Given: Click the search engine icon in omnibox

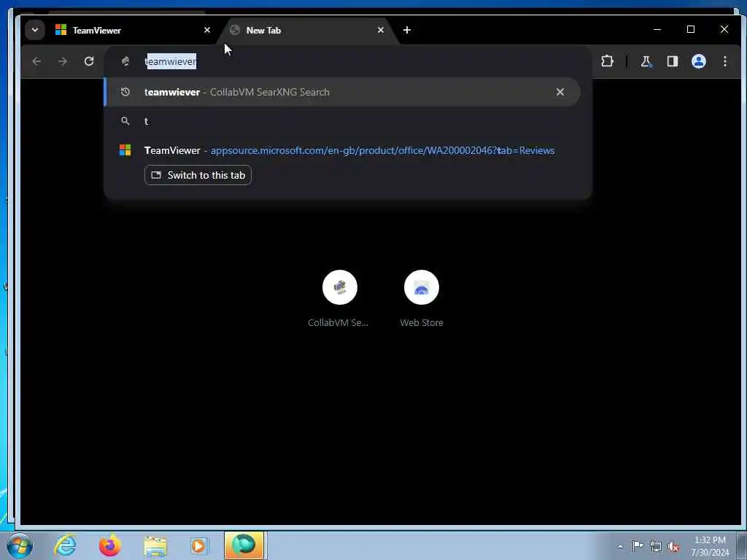Looking at the screenshot, I should [125, 61].
